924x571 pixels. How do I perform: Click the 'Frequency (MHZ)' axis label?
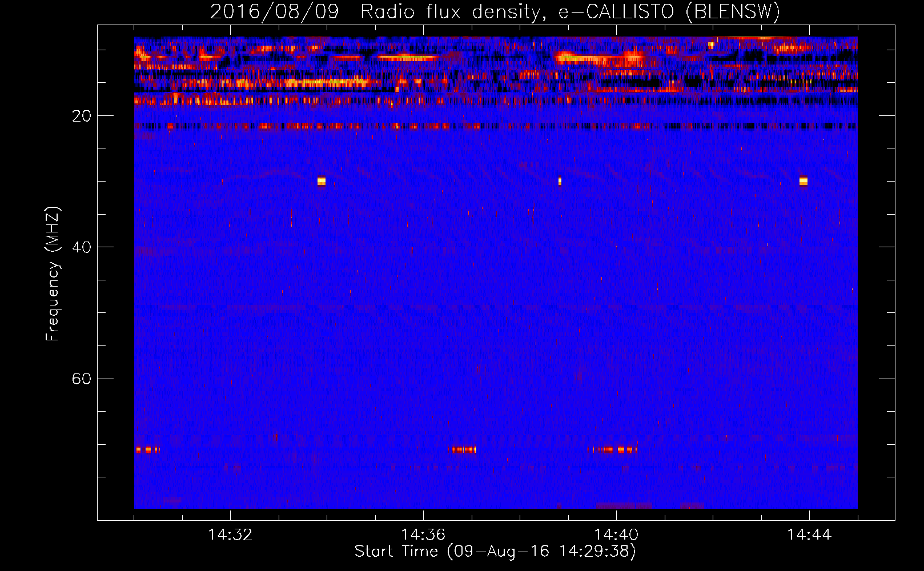[53, 274]
